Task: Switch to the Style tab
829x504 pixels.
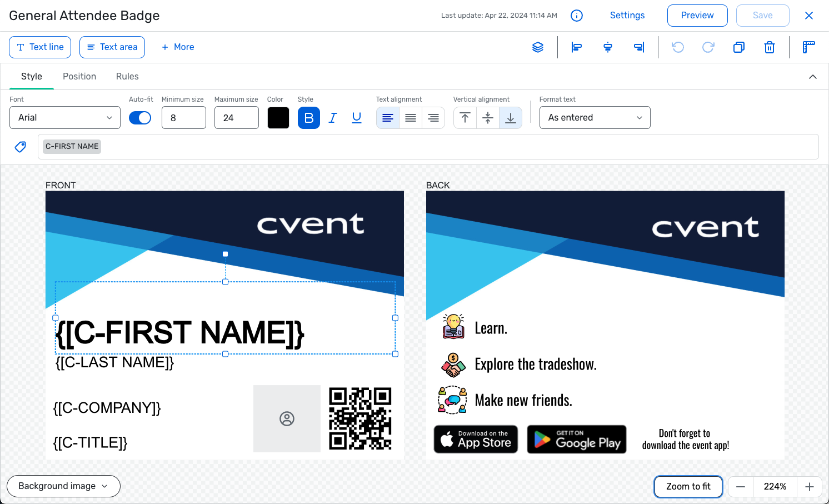Action: [32, 77]
